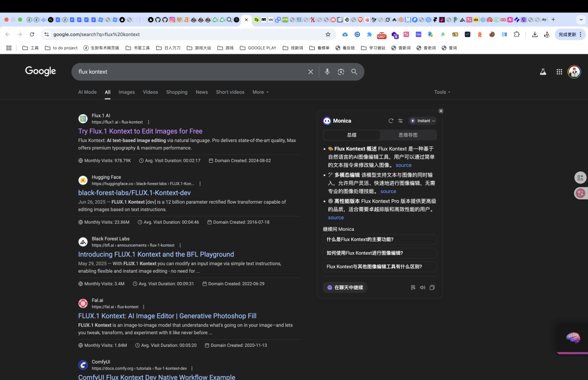Viewport: 588px width, 380px height.
Task: Switch to Shopping tab
Action: pyautogui.click(x=176, y=92)
